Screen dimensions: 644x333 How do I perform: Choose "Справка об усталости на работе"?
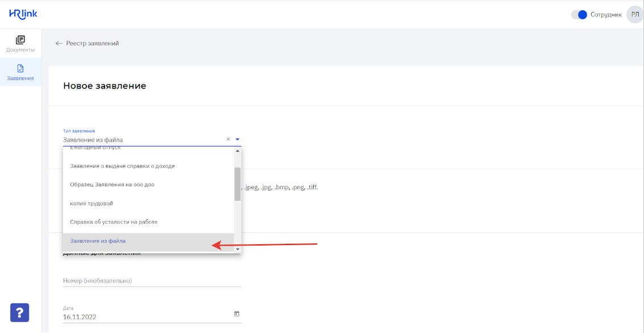pyautogui.click(x=114, y=222)
